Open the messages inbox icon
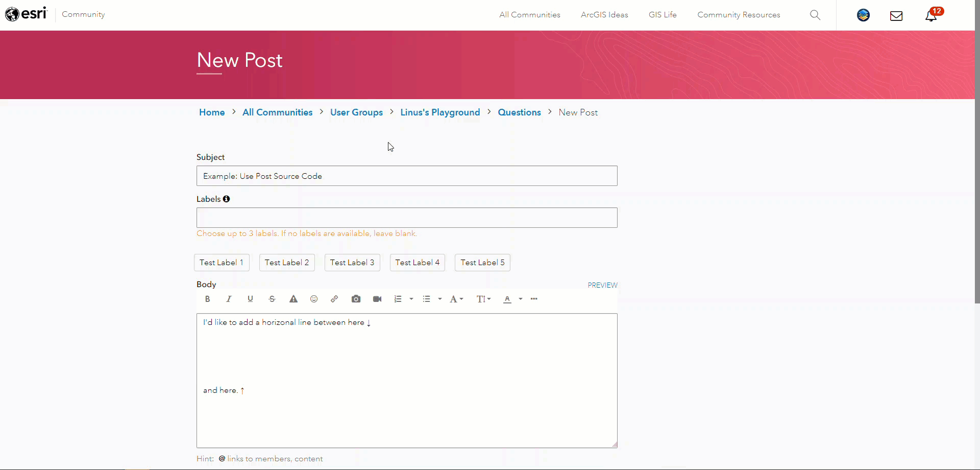The width and height of the screenshot is (980, 470). pyautogui.click(x=896, y=15)
